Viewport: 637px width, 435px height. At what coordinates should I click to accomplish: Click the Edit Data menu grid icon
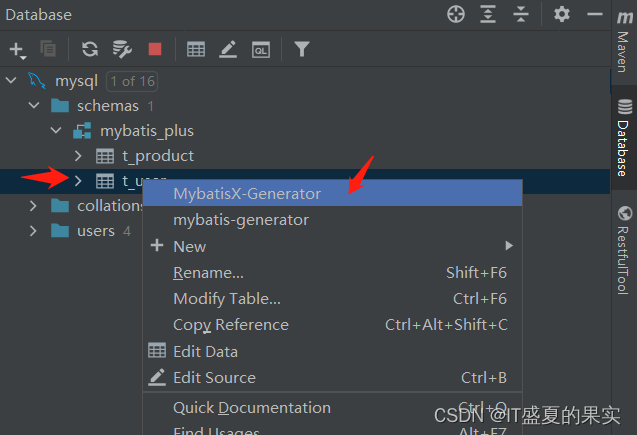(157, 351)
